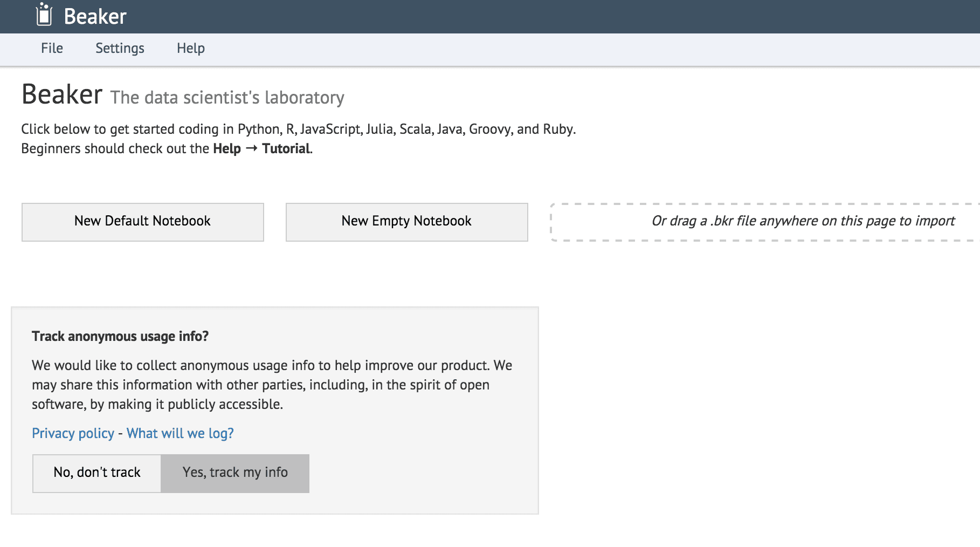Viewport: 980px width, 547px height.
Task: Click the large Beaker page heading
Action: [62, 94]
